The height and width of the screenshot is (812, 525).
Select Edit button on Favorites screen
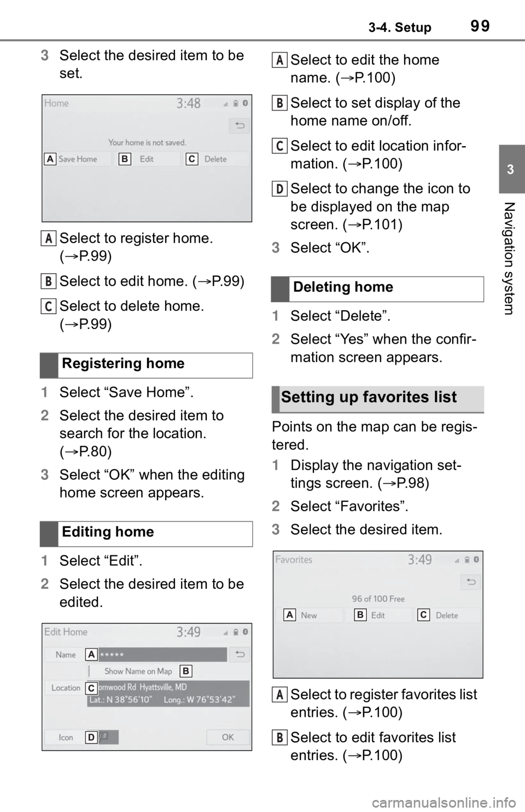378,615
